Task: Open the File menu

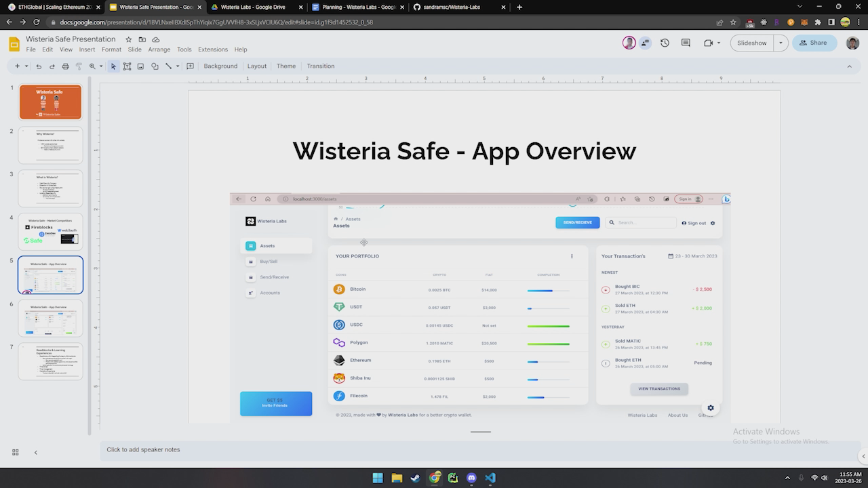Action: click(x=31, y=49)
